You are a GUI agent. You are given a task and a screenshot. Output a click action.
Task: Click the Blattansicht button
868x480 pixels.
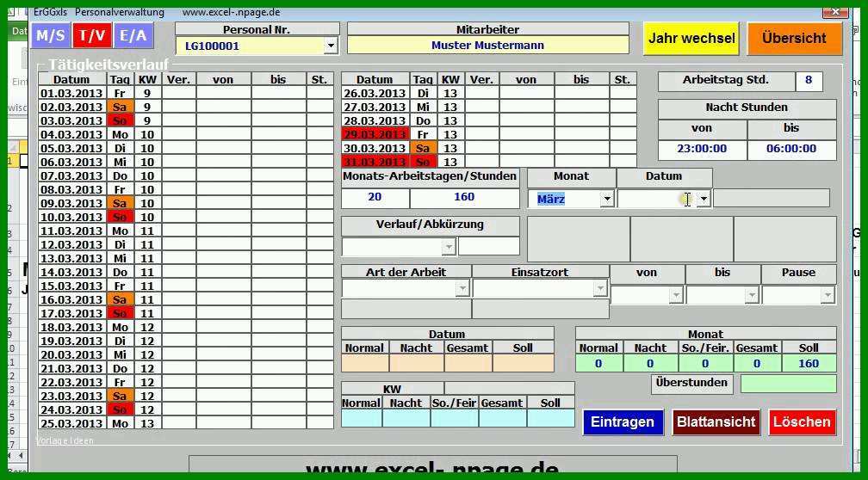[x=716, y=422]
